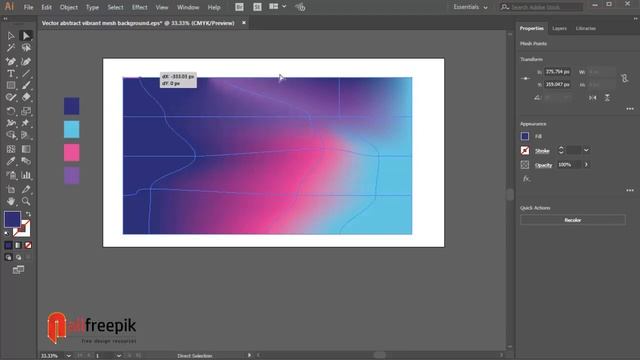Select the Slice tool
This screenshot has height=360, width=640.
(x=26, y=190)
